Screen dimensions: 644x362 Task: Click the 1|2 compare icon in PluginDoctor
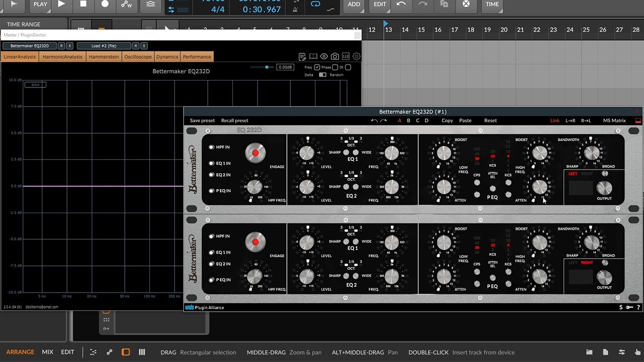346,56
